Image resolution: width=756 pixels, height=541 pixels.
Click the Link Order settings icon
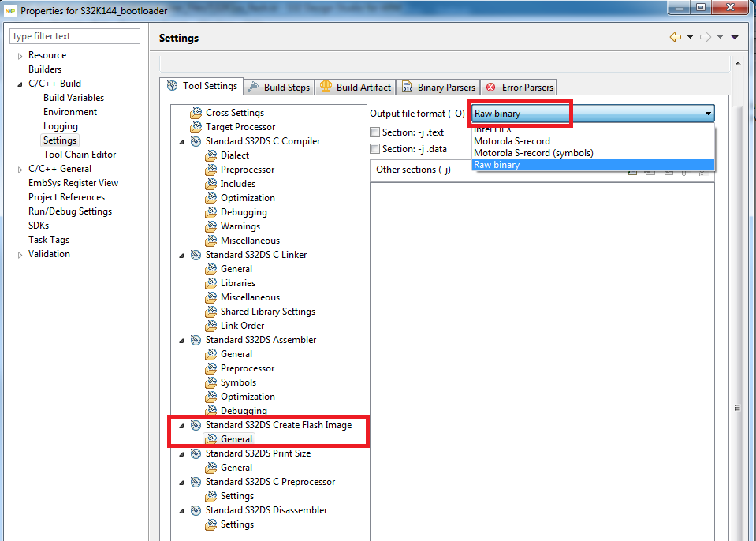(x=210, y=326)
